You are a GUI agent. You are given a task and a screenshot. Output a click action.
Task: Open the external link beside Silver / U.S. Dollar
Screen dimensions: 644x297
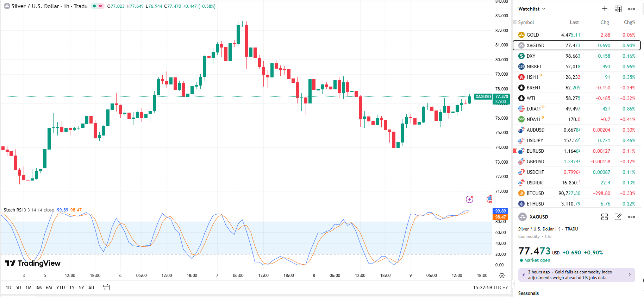[x=558, y=229]
